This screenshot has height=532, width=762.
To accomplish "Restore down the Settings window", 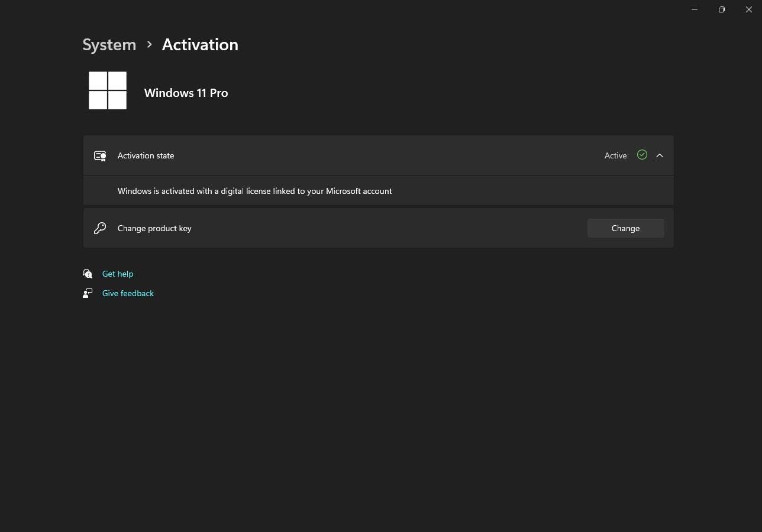I will tap(721, 9).
